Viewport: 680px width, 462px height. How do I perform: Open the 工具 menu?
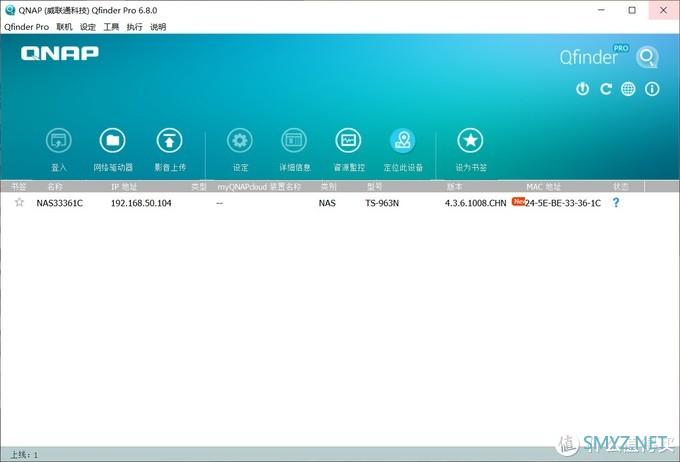pos(111,27)
